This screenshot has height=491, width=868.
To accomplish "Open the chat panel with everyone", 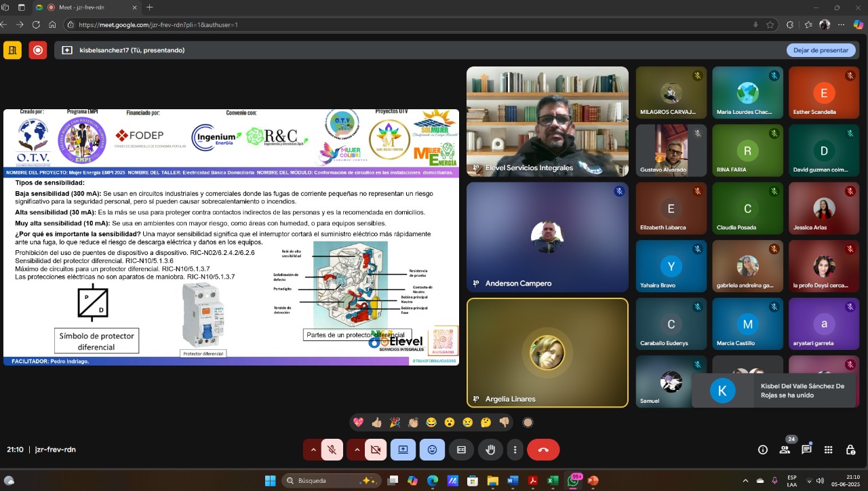I will click(x=806, y=450).
